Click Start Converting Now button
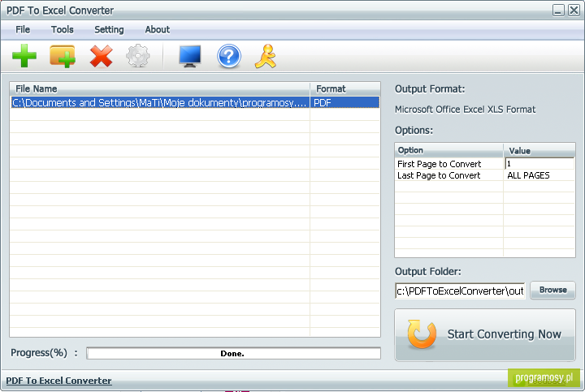The image size is (585, 392). coord(485,334)
